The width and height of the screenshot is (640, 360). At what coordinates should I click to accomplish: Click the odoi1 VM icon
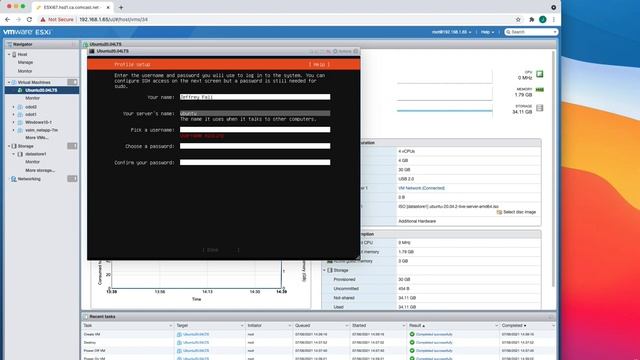click(x=20, y=115)
